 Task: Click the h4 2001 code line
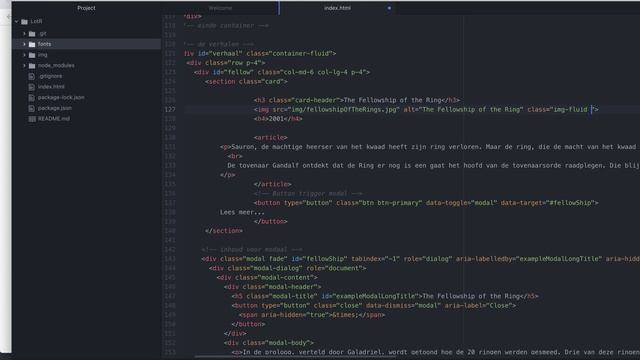(278, 119)
